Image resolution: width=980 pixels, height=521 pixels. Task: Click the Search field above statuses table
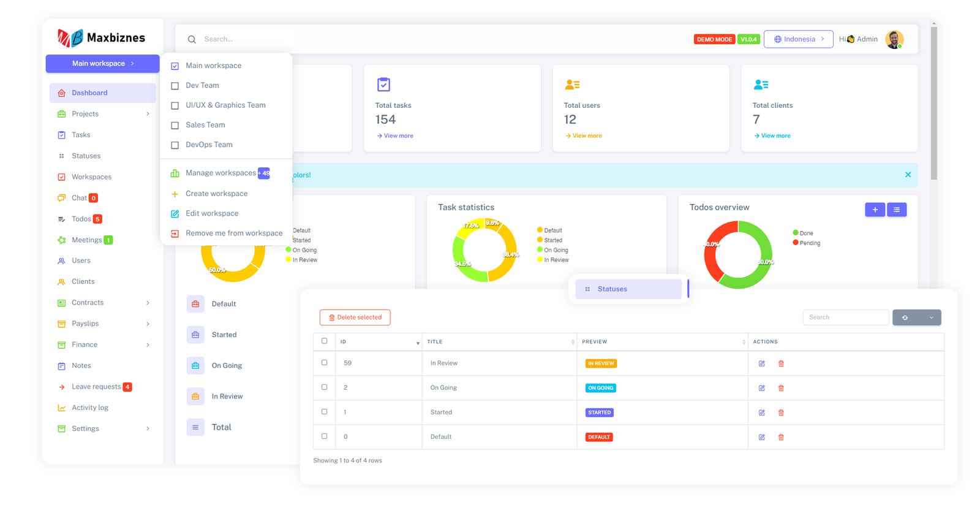click(845, 318)
